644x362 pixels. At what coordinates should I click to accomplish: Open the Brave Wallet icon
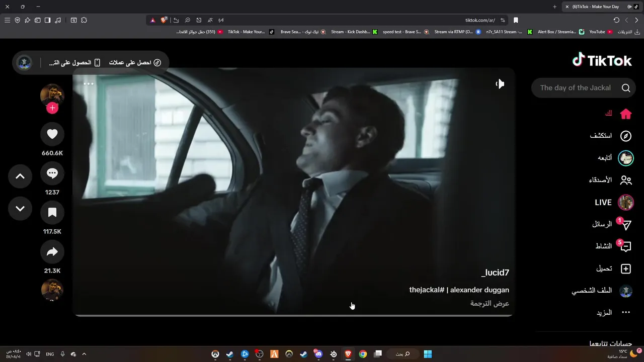click(37, 20)
